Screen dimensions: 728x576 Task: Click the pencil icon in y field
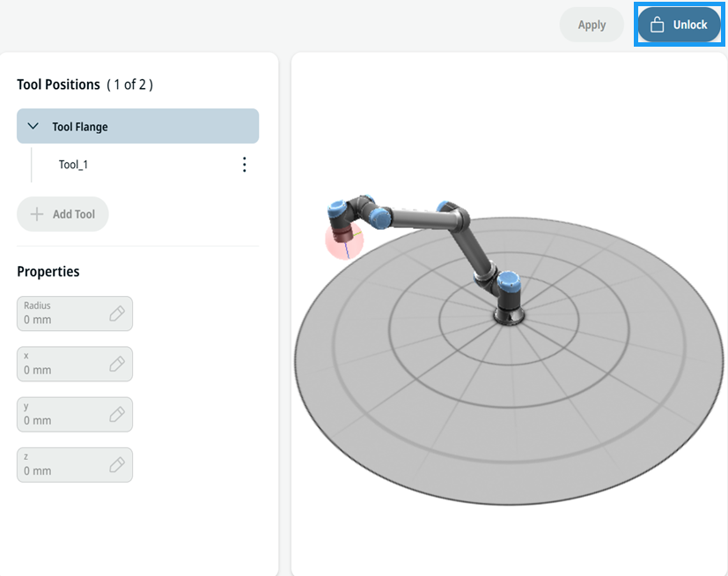coord(117,414)
